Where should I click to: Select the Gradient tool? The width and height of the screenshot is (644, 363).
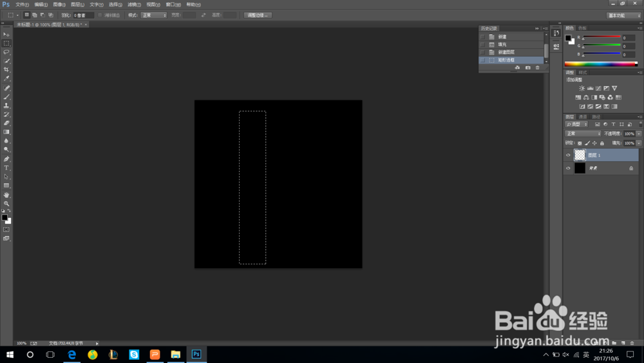coord(6,132)
